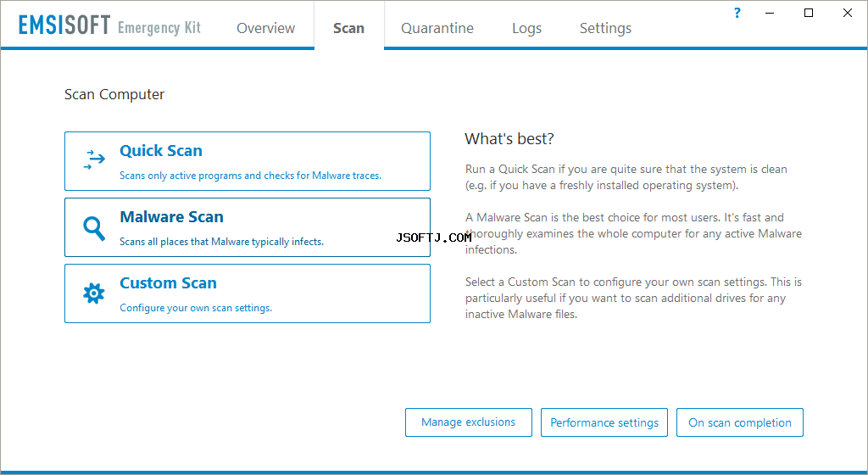Viewport: 868px width, 475px height.
Task: Click the "What's best?" heading
Action: [509, 139]
